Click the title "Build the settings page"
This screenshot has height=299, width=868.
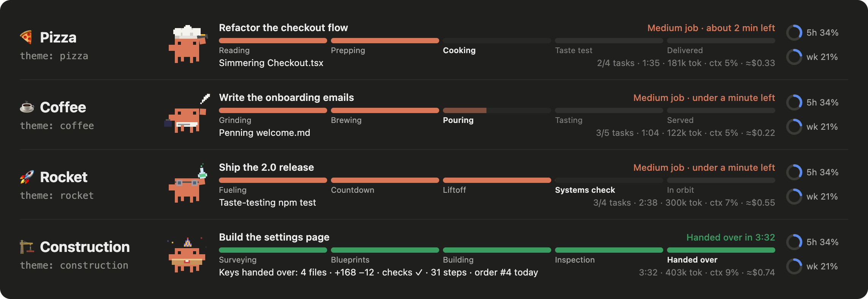(274, 237)
